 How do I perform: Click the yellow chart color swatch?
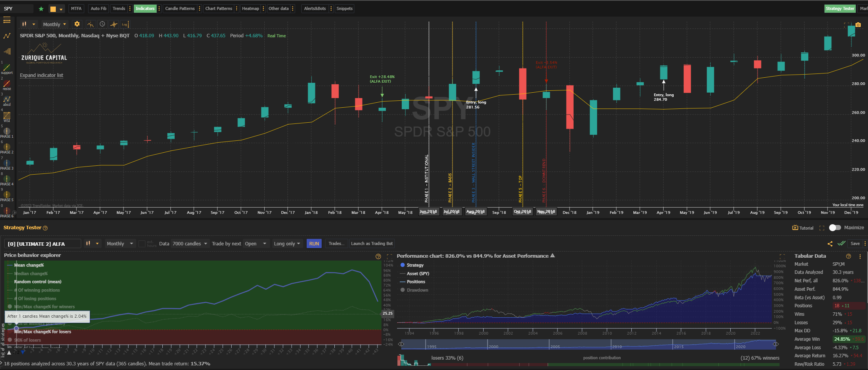[x=53, y=9]
